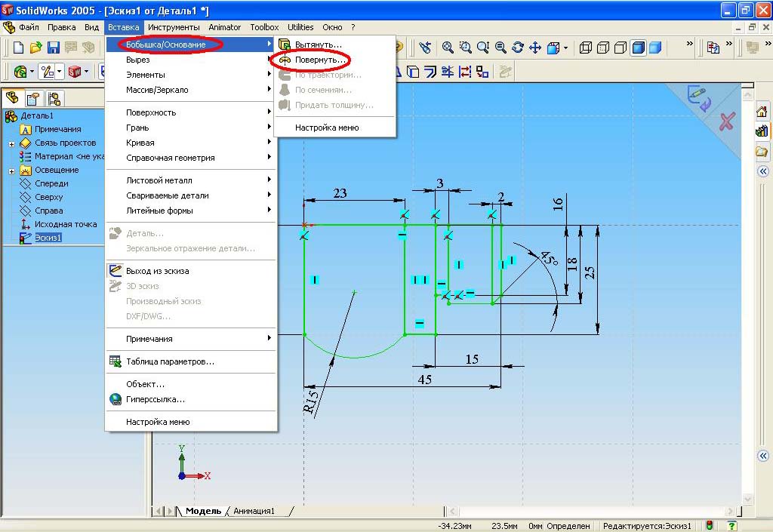Choose Вытянуть... in submenu
Viewport: 773px width, 532px height.
[334, 45]
